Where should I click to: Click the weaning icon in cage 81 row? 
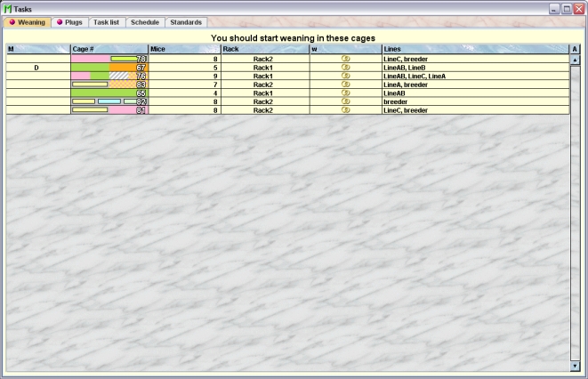[346, 110]
